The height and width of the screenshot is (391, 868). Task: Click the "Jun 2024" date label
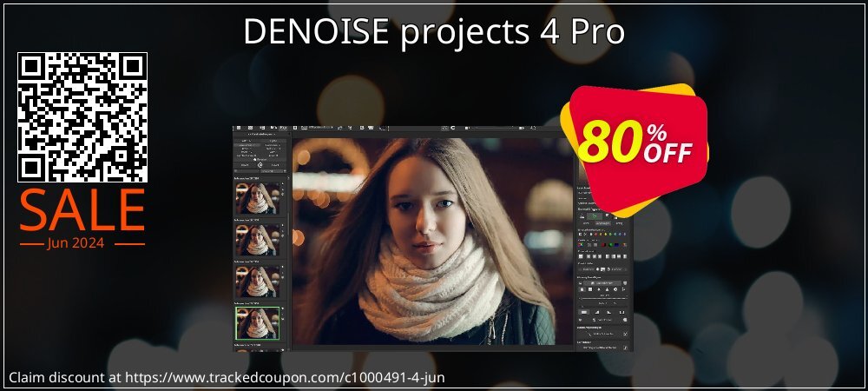click(x=76, y=243)
